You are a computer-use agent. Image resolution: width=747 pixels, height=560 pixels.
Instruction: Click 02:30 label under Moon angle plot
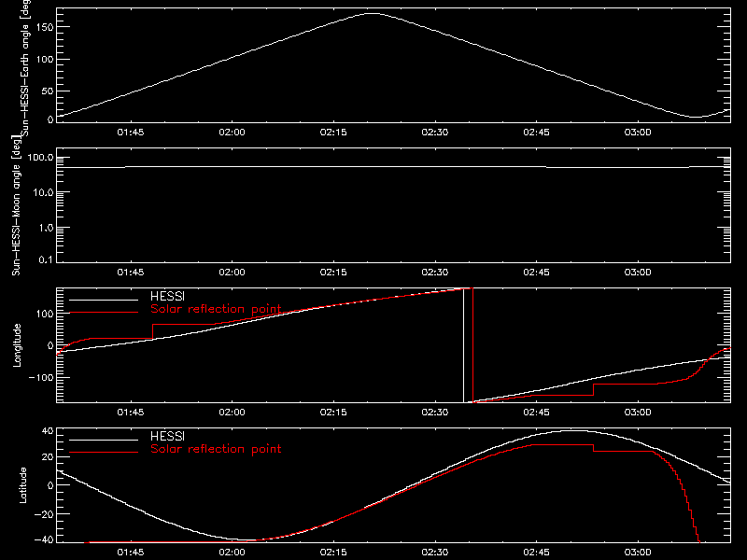pyautogui.click(x=435, y=272)
